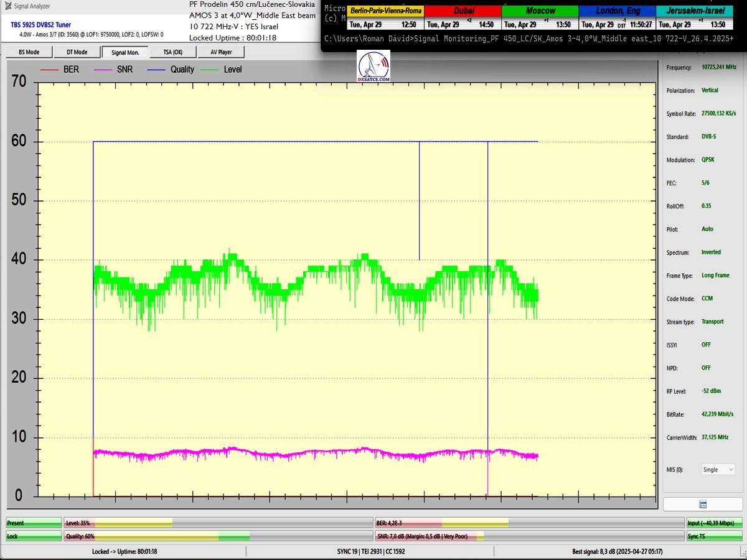
Task: Open the MIS Single dropdown
Action: tap(718, 470)
